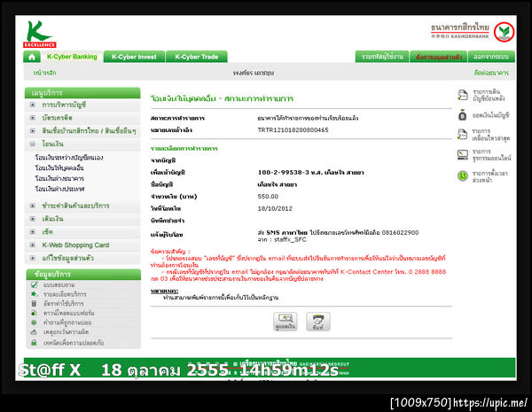The height and width of the screenshot is (412, 532).
Task: Expand การบริหารบัญชี menu plus icon
Action: [x=33, y=105]
